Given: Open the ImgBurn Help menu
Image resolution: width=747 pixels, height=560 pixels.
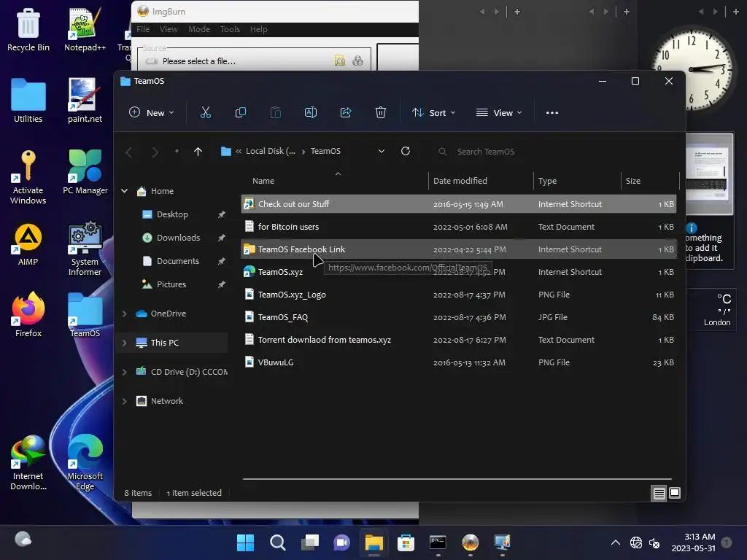Looking at the screenshot, I should pos(259,29).
